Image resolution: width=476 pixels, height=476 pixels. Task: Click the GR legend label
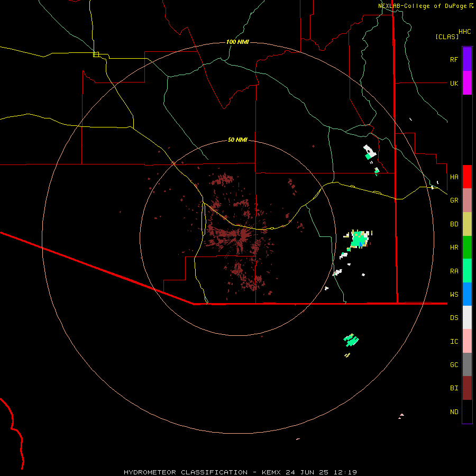[x=454, y=200]
